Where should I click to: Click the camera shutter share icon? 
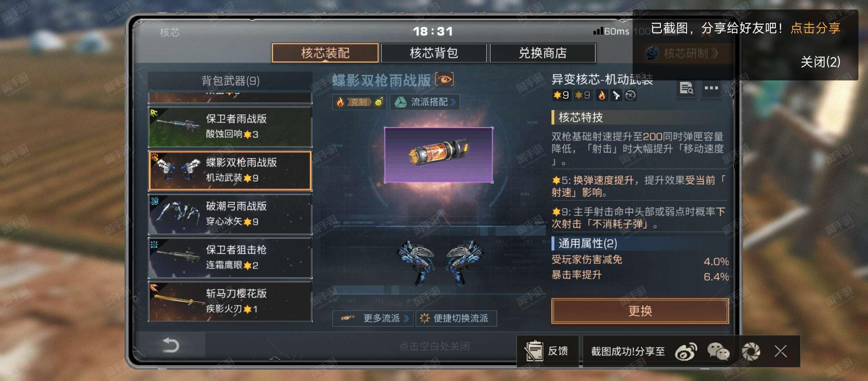click(751, 351)
